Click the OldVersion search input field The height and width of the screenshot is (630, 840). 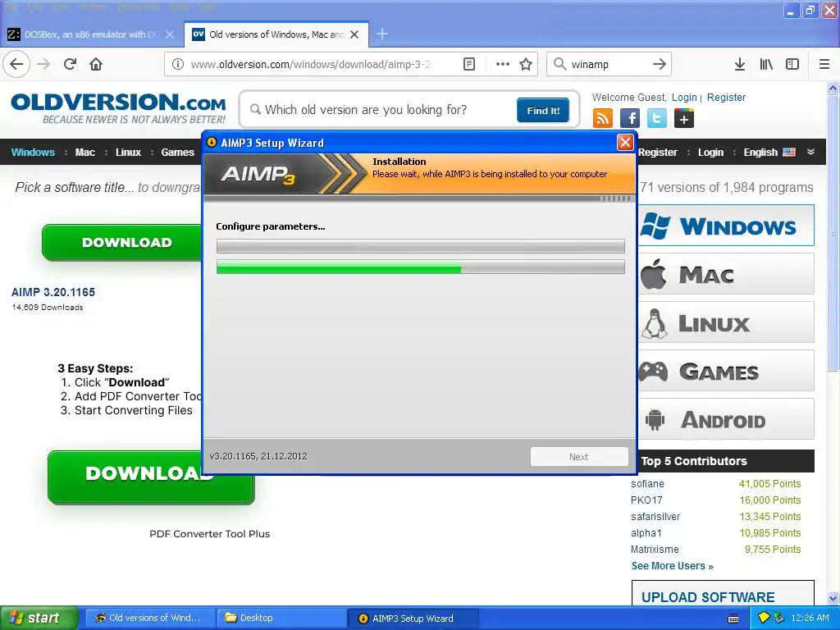tap(379, 110)
